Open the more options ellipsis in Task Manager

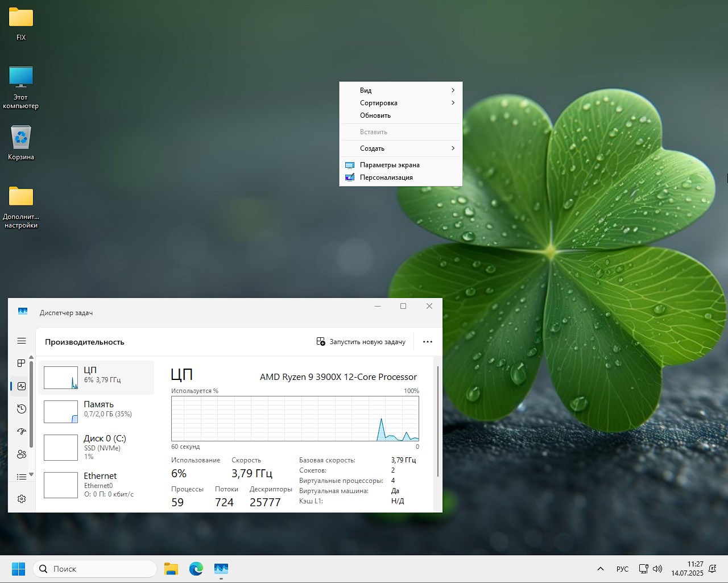(428, 342)
